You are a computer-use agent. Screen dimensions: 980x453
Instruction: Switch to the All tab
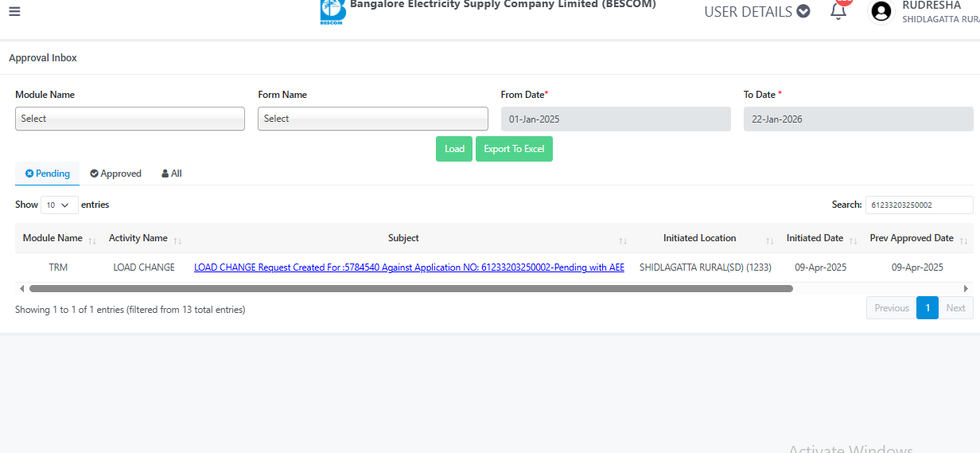pyautogui.click(x=172, y=174)
